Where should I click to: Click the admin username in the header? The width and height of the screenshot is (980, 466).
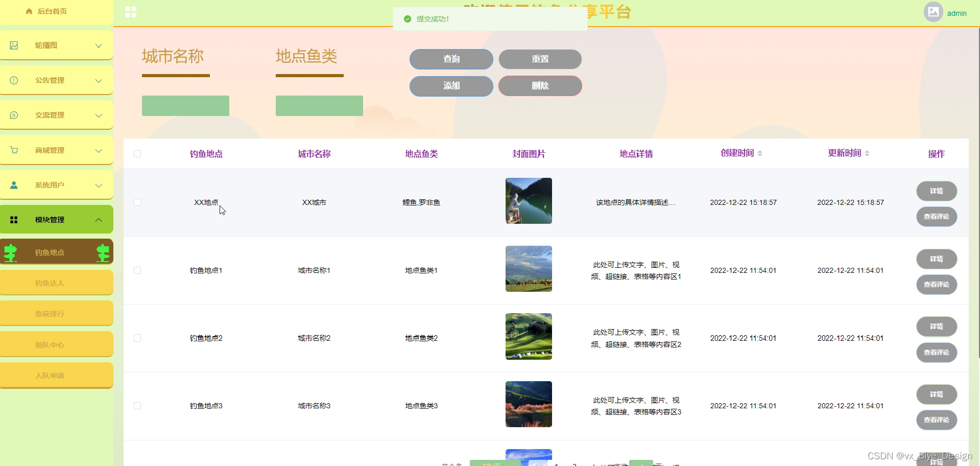(x=957, y=13)
